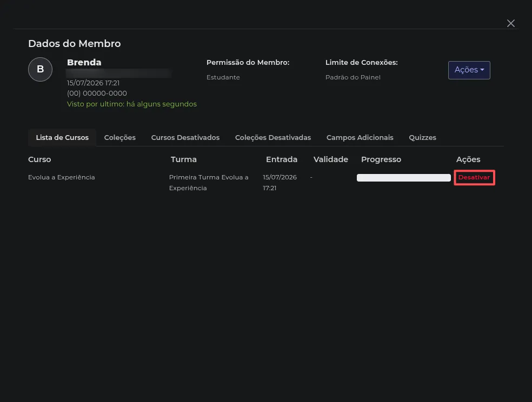Screen dimensions: 532x402
Task: View the Quizzes tab
Action: point(422,138)
